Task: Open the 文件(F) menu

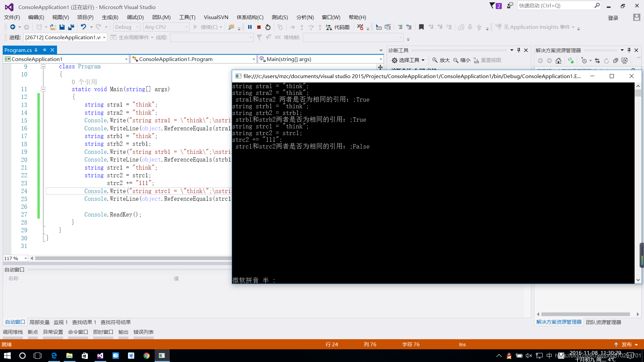Action: pyautogui.click(x=12, y=17)
